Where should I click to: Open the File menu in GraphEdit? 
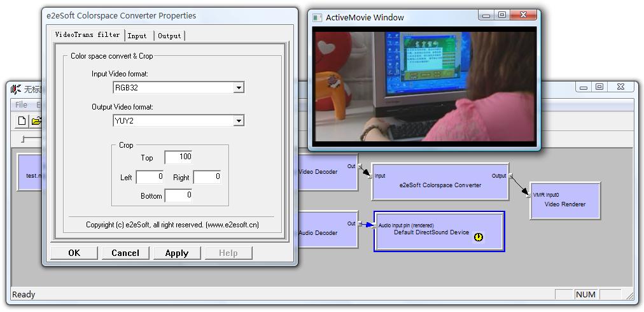point(22,105)
